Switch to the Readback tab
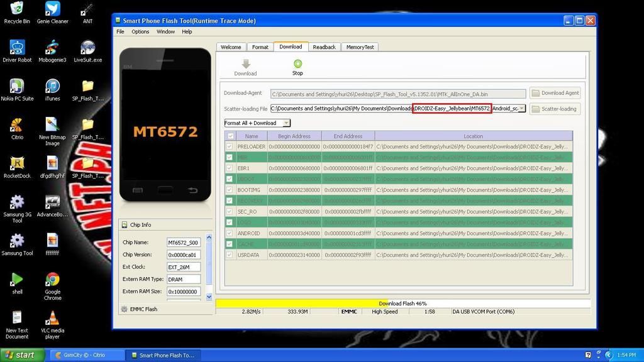 click(x=324, y=47)
